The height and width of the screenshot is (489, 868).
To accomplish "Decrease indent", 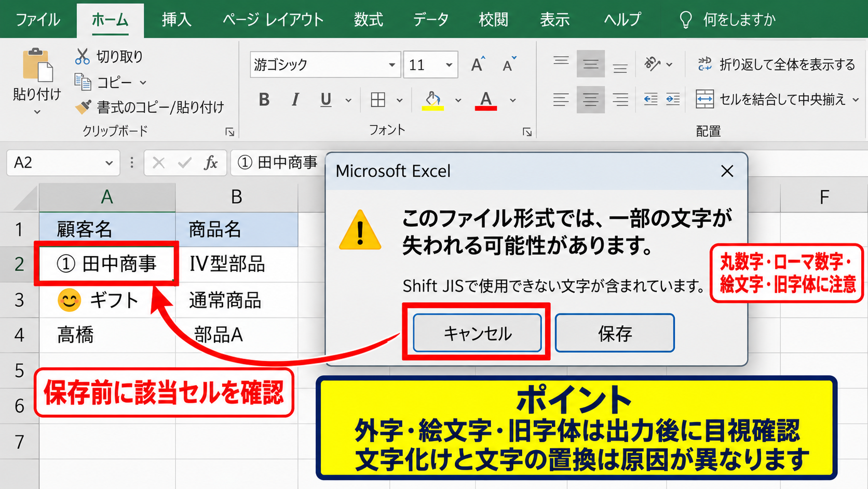I will tap(650, 99).
